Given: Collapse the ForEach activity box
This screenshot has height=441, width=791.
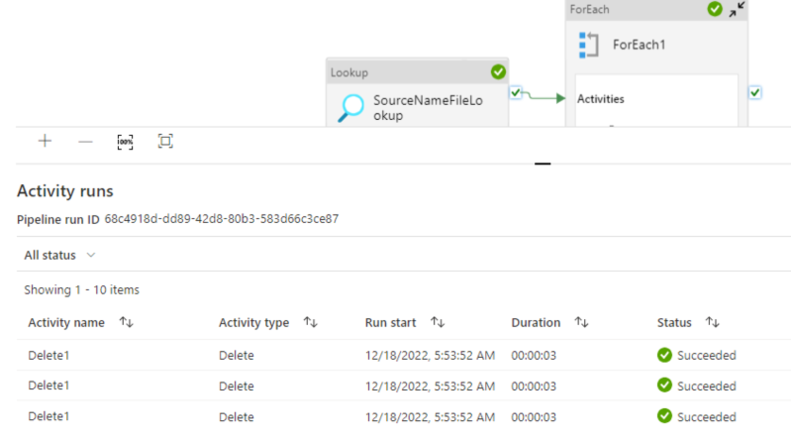Looking at the screenshot, I should point(737,9).
